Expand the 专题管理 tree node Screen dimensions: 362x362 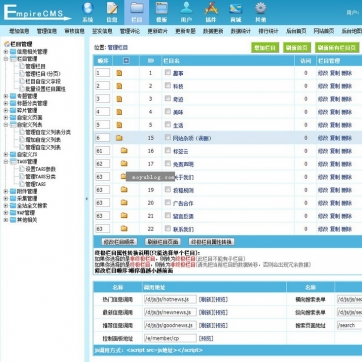coord(6,96)
